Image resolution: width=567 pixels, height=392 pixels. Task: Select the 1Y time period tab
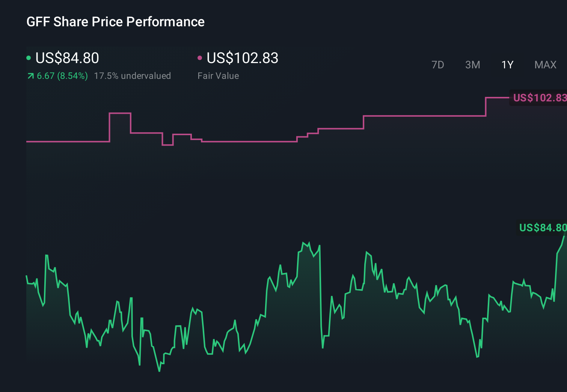(507, 65)
